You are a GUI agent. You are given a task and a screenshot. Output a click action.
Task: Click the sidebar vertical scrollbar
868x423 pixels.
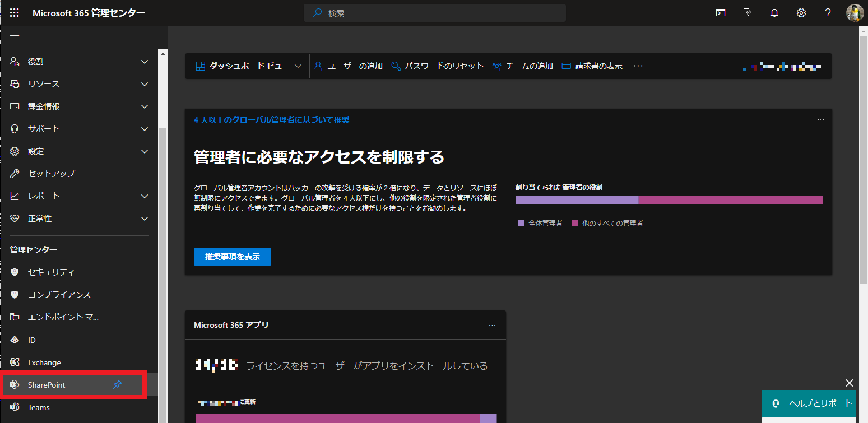pyautogui.click(x=163, y=275)
